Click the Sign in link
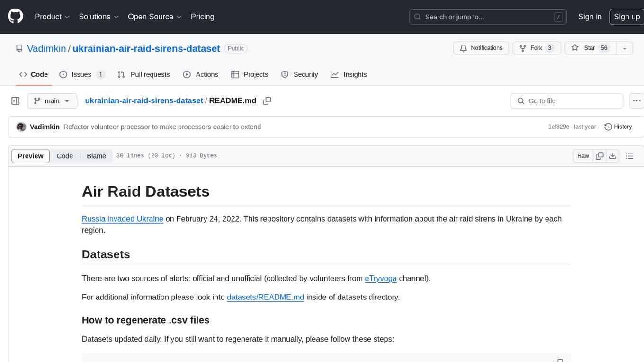 (590, 17)
